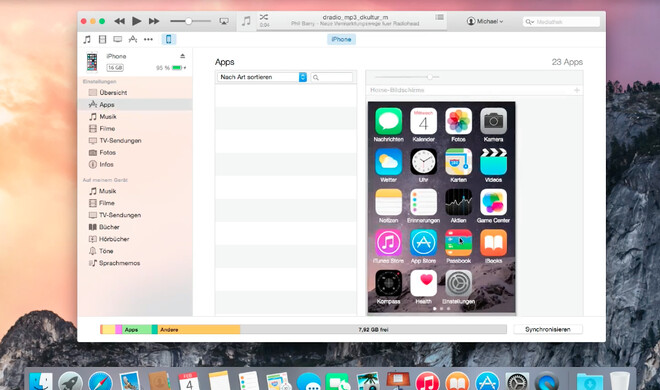Select the Karten app icon
The image size is (660, 390).
458,162
